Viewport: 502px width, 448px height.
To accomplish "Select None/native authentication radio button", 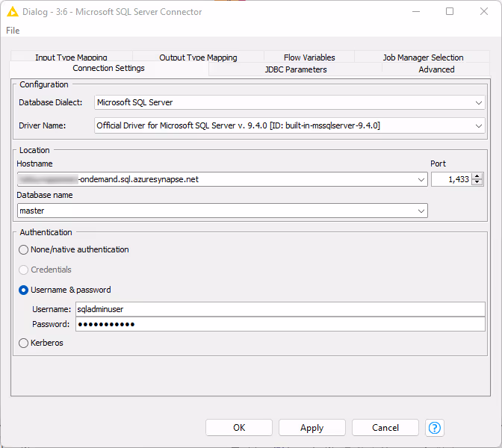I will click(23, 249).
